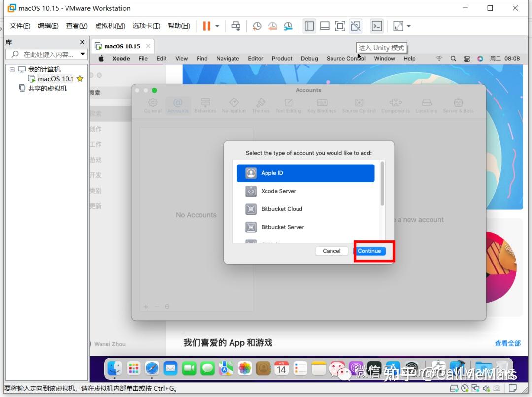Open the snapshot manager from the toolbar
Screen dimensions: 532x397
(288, 26)
